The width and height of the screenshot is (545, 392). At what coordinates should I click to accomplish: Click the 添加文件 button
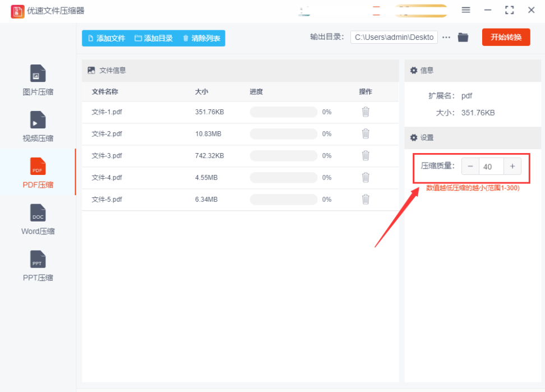coord(107,38)
